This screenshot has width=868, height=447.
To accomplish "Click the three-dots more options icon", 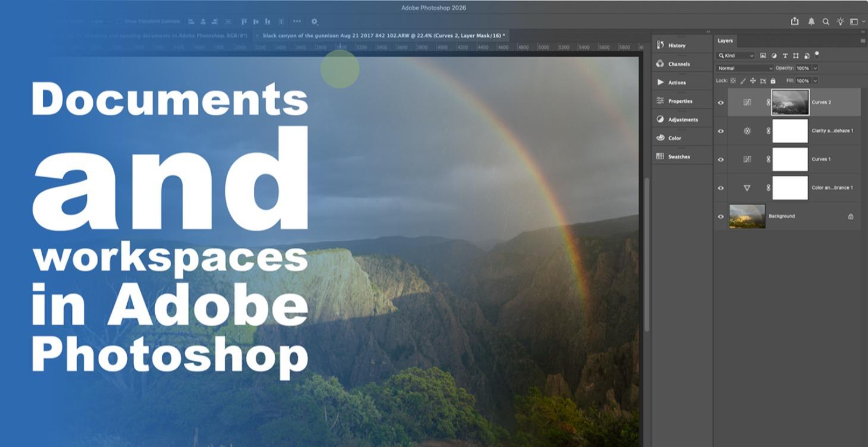I will 297,21.
